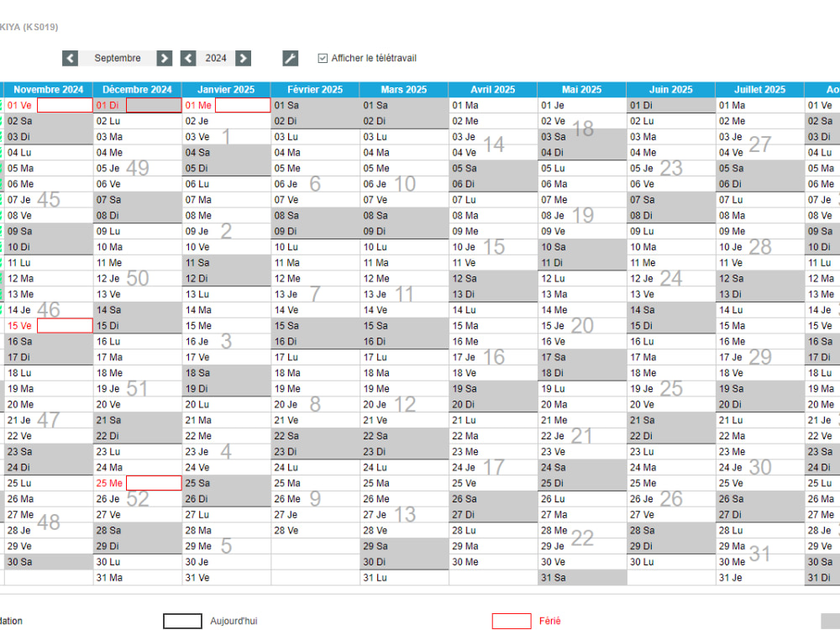Screen dimensions: 840x630
Task: Go to next year arrow after 2024
Action: click(x=244, y=59)
